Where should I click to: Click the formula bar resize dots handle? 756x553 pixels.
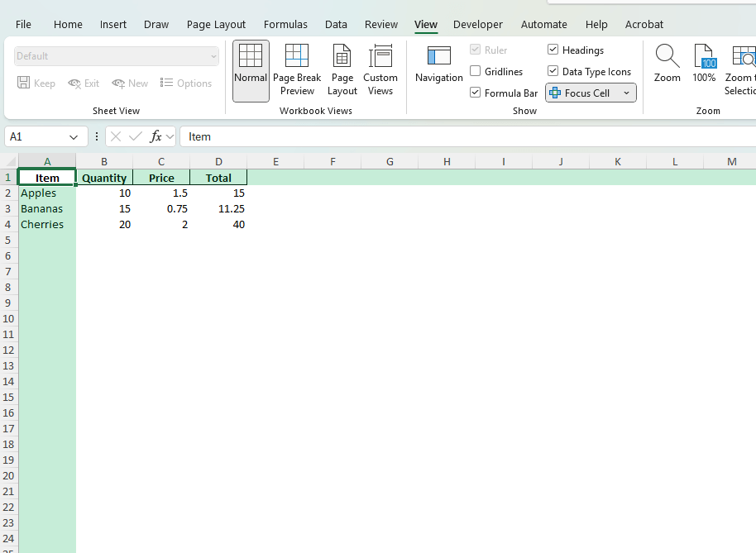click(97, 137)
